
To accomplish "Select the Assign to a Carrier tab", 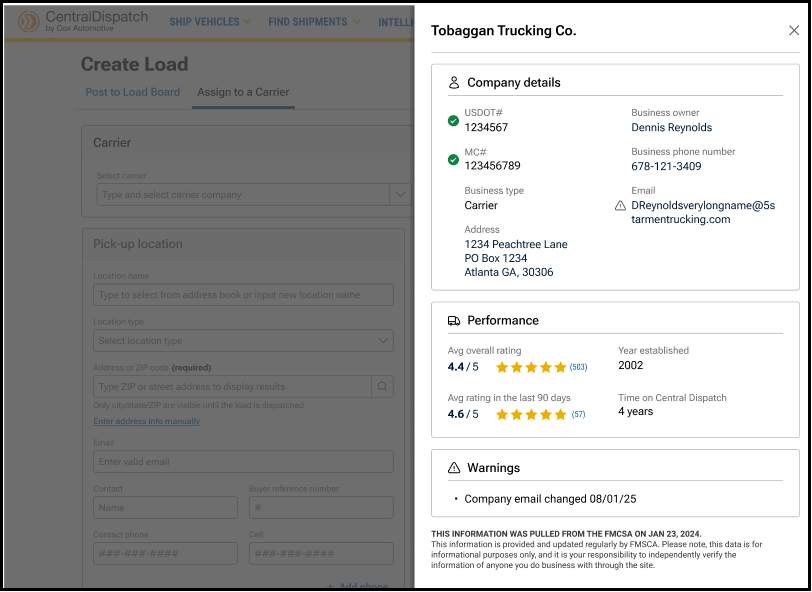I will [x=243, y=92].
